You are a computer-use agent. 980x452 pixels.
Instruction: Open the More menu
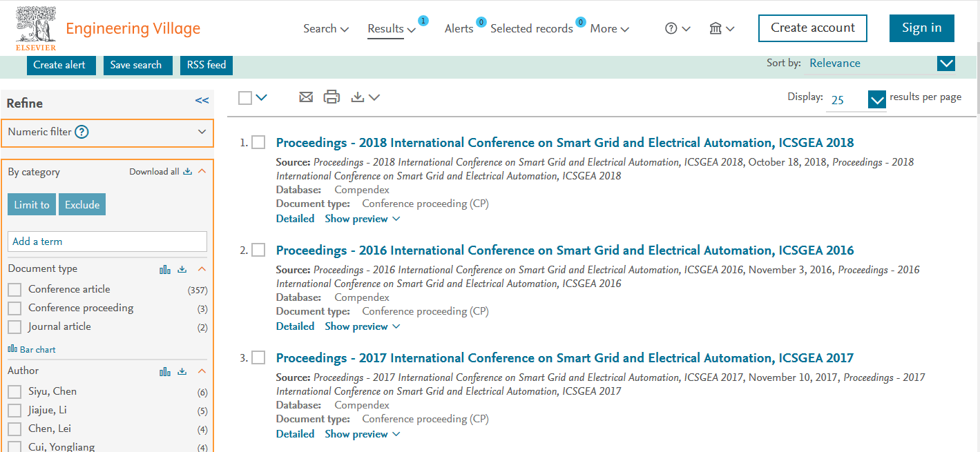[x=610, y=29]
